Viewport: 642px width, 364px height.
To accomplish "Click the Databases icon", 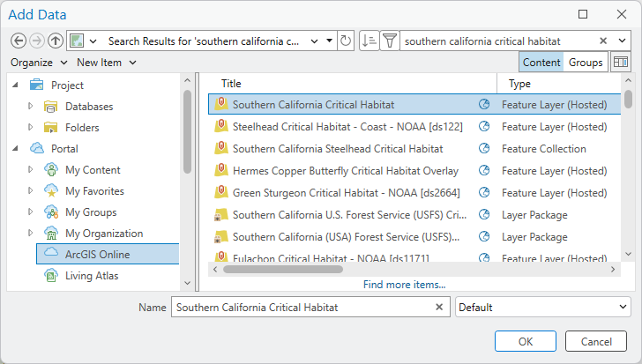I will [51, 107].
